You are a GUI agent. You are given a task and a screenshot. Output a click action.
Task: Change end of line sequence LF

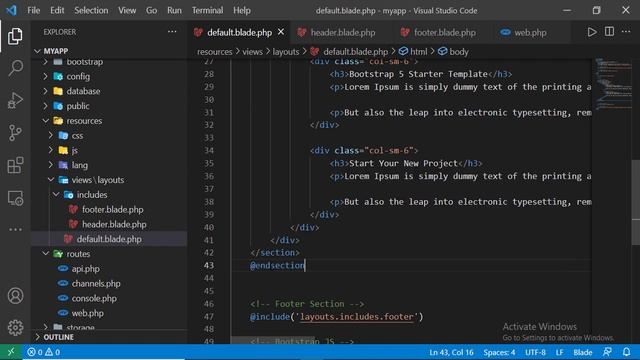click(559, 352)
